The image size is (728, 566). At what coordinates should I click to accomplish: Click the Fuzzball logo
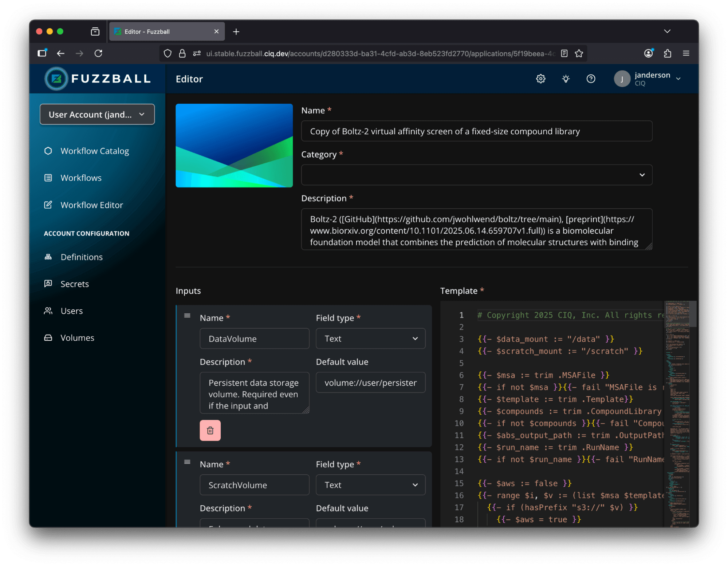(97, 79)
